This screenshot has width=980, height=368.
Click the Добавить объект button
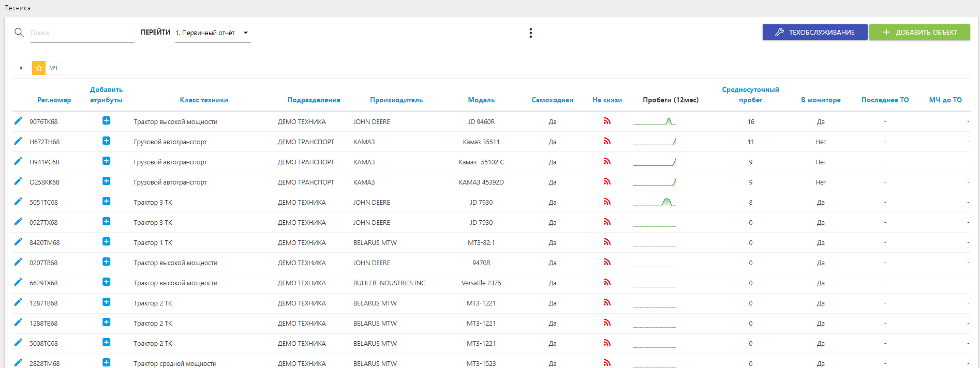coord(919,32)
